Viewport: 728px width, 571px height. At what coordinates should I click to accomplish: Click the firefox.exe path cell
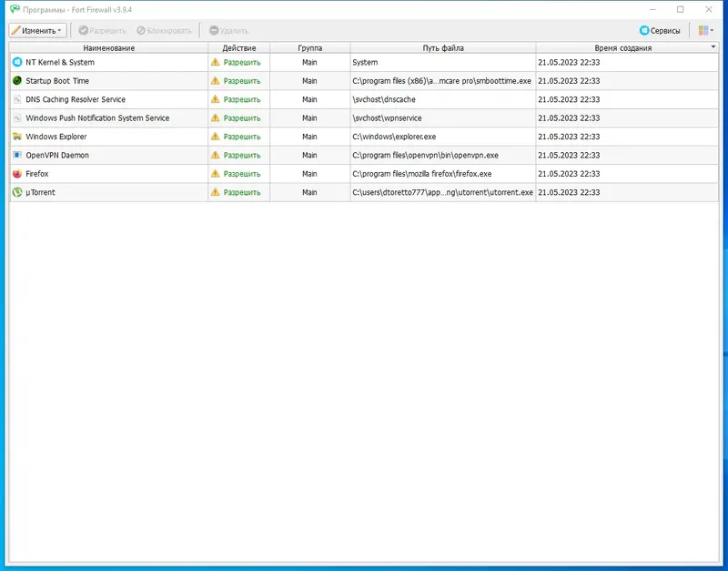(x=443, y=174)
